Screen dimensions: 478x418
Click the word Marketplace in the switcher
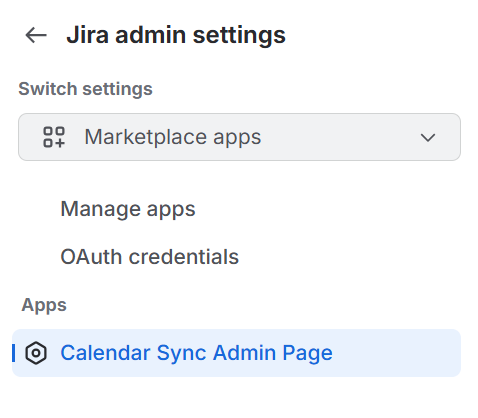(146, 137)
